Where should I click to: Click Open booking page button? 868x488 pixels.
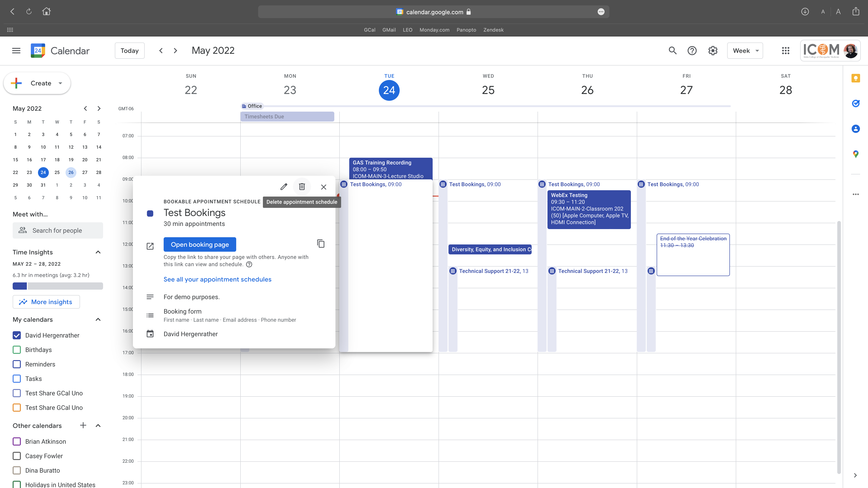click(x=200, y=244)
